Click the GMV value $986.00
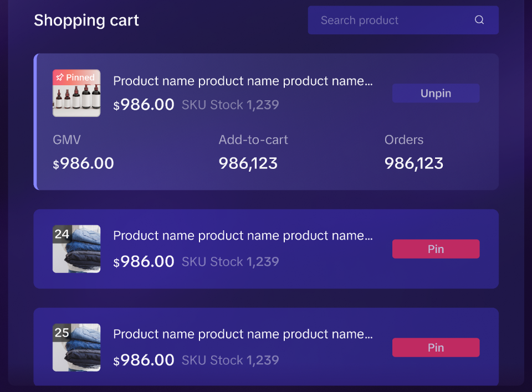Viewport: 532px width, 392px height. (84, 163)
